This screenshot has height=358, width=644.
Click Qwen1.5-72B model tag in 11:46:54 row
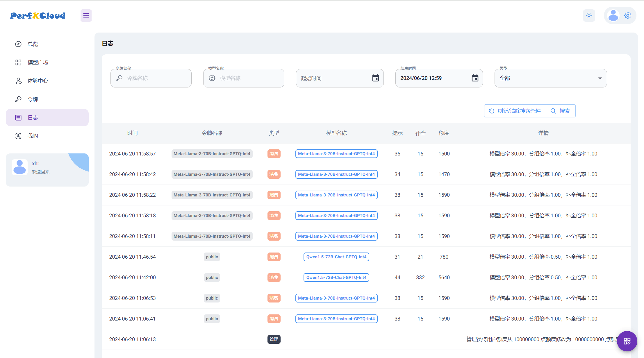[336, 257]
